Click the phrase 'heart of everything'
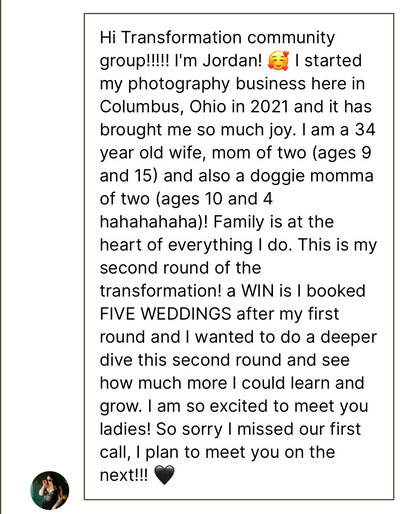 (x=176, y=246)
